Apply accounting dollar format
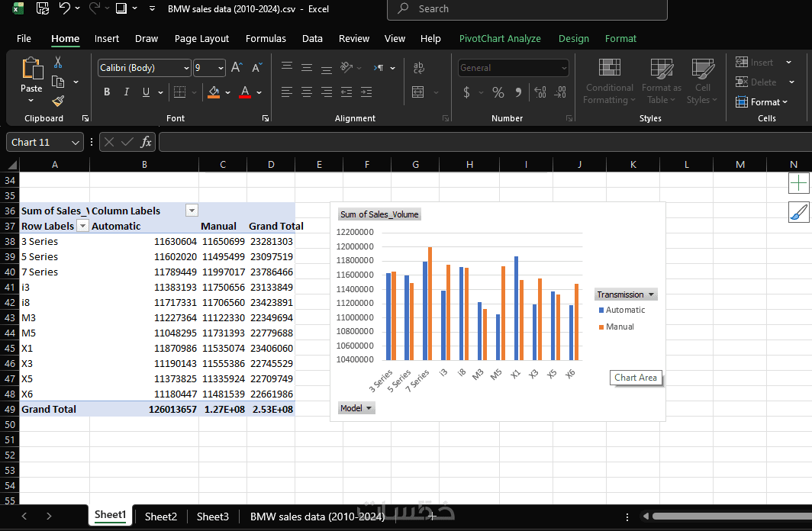 coord(466,92)
